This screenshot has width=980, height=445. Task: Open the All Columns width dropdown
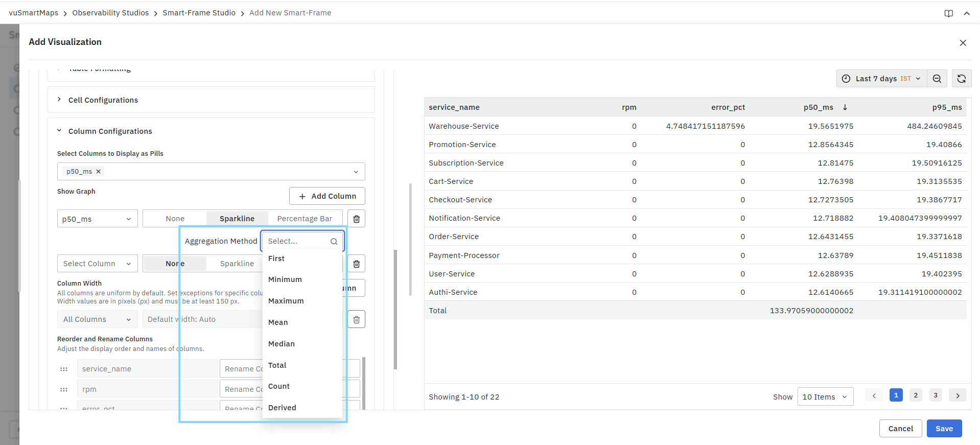click(98, 319)
